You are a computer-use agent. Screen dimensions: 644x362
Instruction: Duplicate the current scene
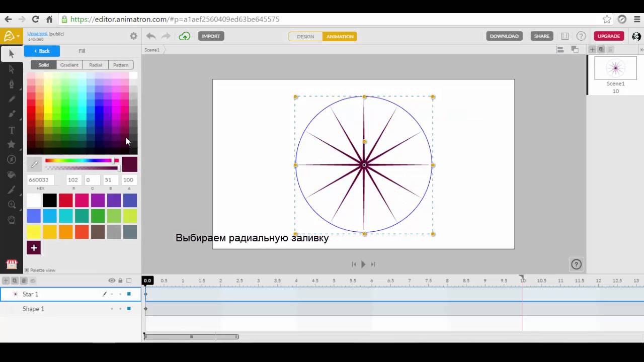pyautogui.click(x=601, y=49)
